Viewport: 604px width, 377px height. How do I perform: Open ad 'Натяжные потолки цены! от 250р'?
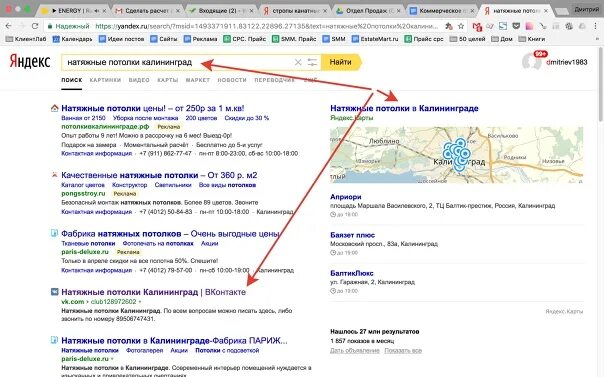[x=153, y=108]
